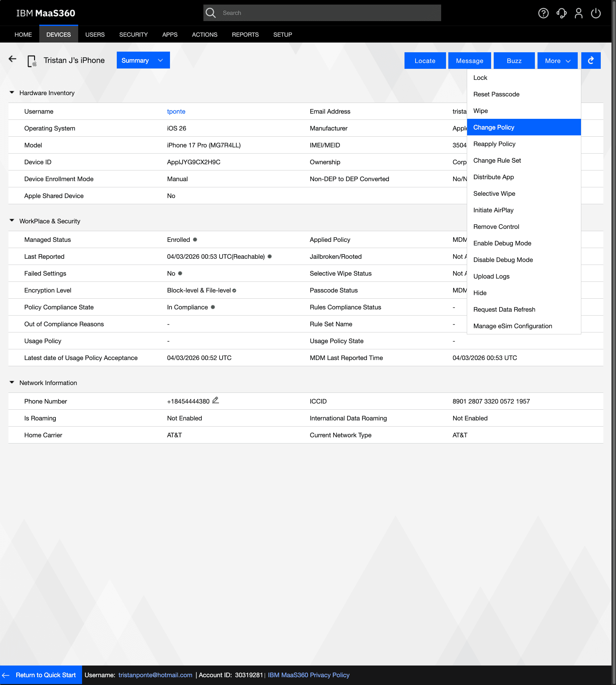The height and width of the screenshot is (685, 616).
Task: Select Change Policy menu item
Action: click(524, 127)
